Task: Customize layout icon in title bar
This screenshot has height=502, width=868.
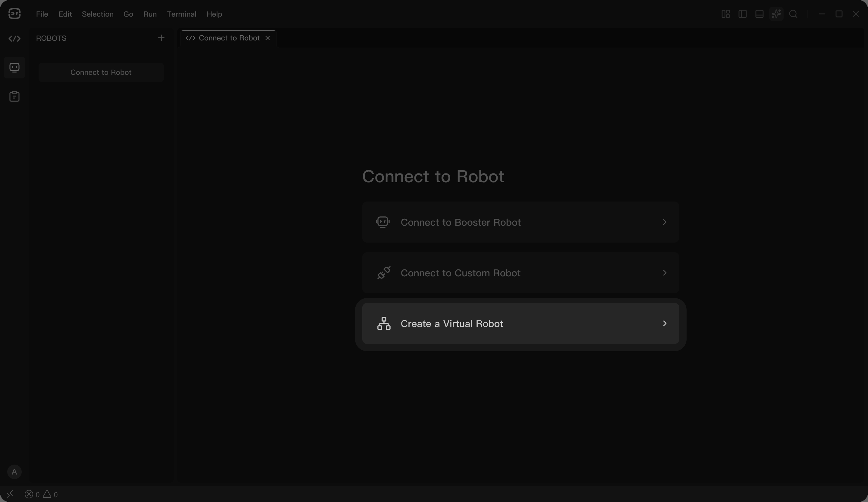Action: coord(726,14)
